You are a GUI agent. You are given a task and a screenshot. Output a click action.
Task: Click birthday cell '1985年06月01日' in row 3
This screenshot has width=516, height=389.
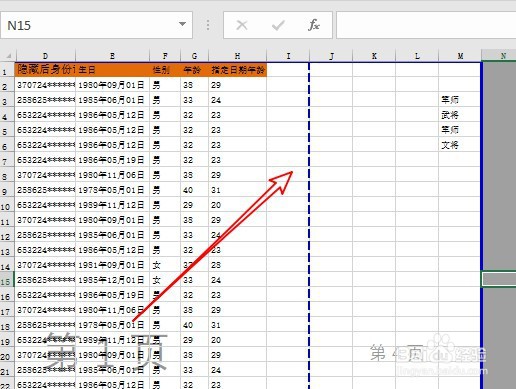pos(113,100)
